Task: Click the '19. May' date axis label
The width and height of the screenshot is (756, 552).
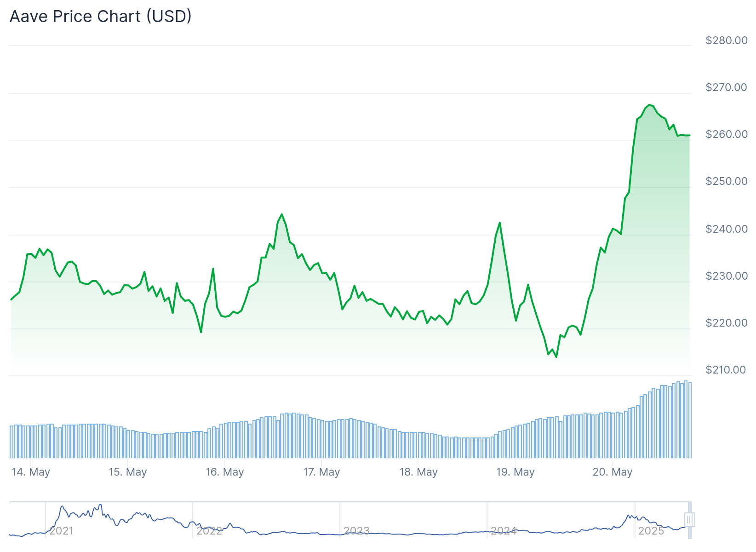Action: 515,472
